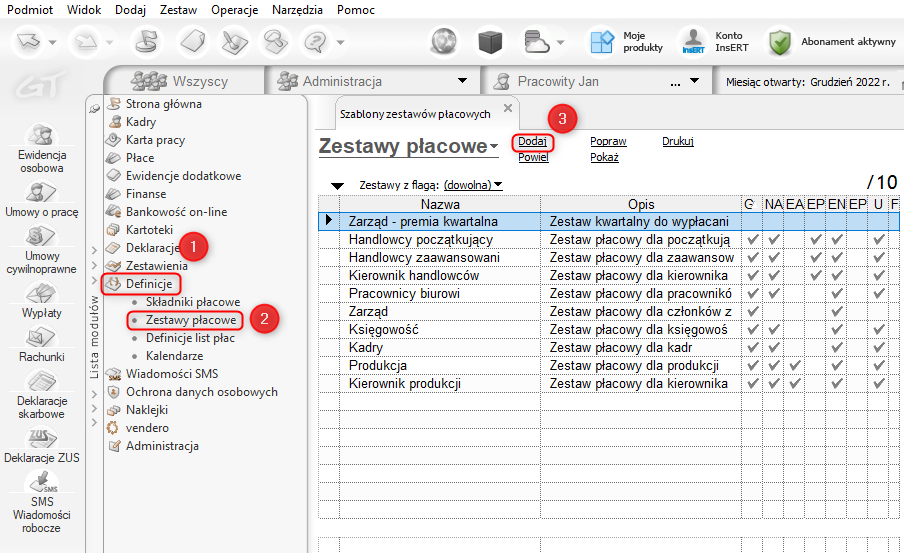The image size is (904, 553).
Task: Open the Operacje menu
Action: (234, 10)
